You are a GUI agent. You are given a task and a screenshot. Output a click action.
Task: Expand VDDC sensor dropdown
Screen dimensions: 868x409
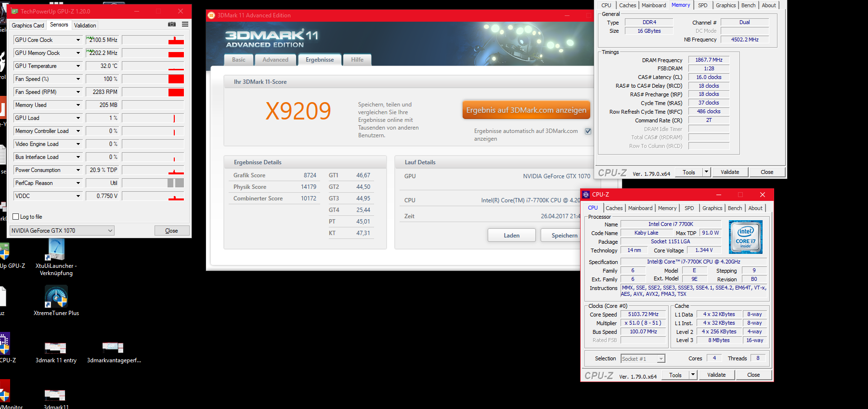point(78,196)
